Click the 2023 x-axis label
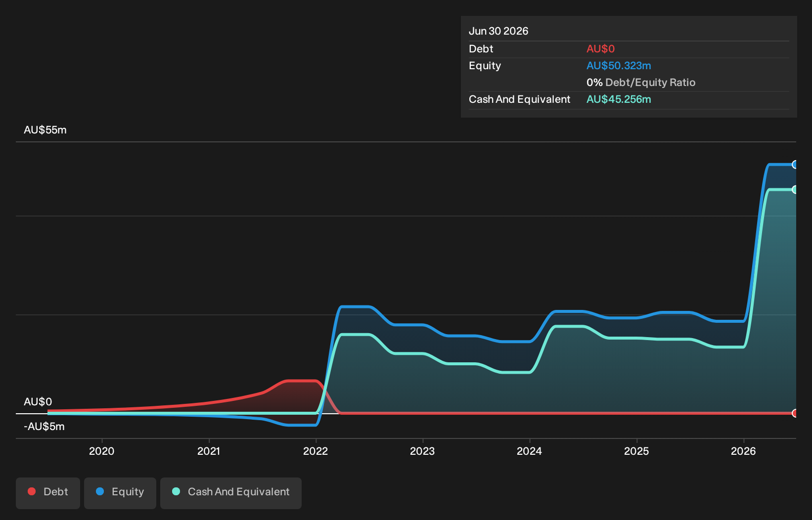 point(422,451)
